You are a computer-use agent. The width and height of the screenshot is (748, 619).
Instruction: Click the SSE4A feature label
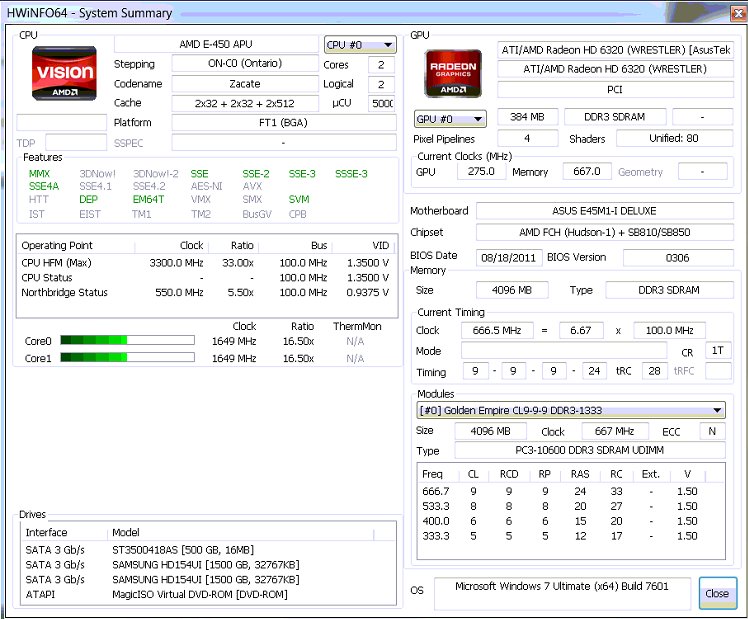tap(44, 186)
